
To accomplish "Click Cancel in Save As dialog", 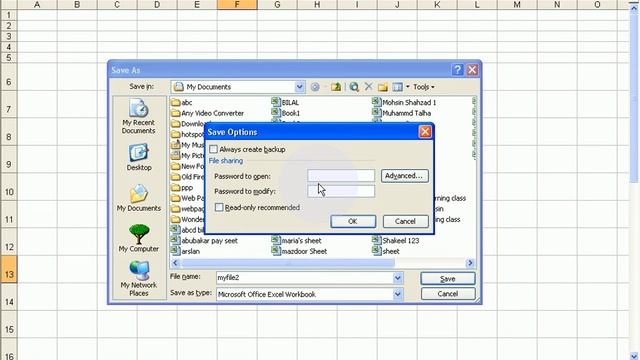I will click(448, 294).
